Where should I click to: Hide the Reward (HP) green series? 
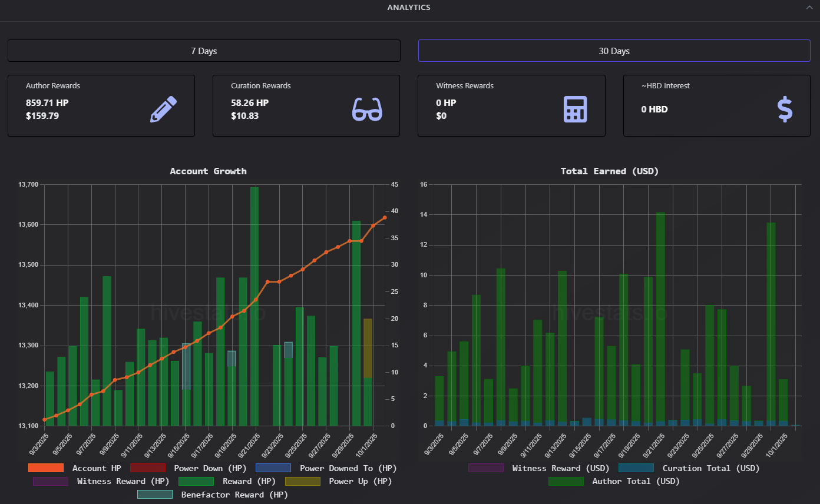[196, 481]
